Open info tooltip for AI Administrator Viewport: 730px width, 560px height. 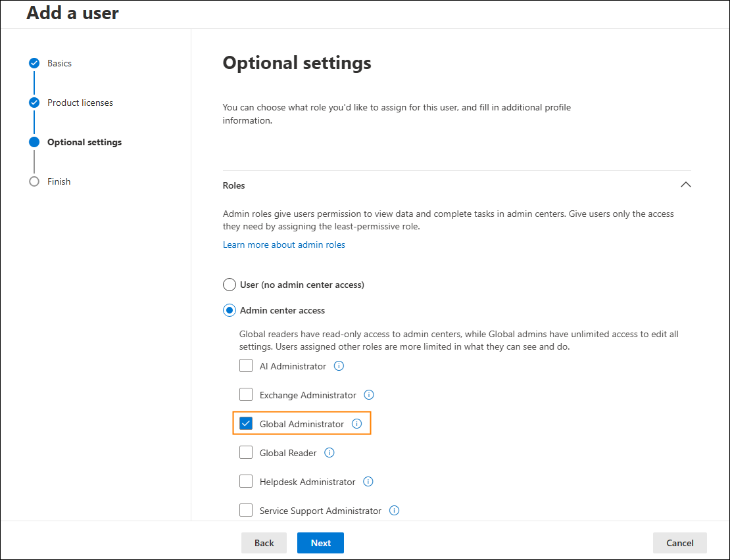339,366
